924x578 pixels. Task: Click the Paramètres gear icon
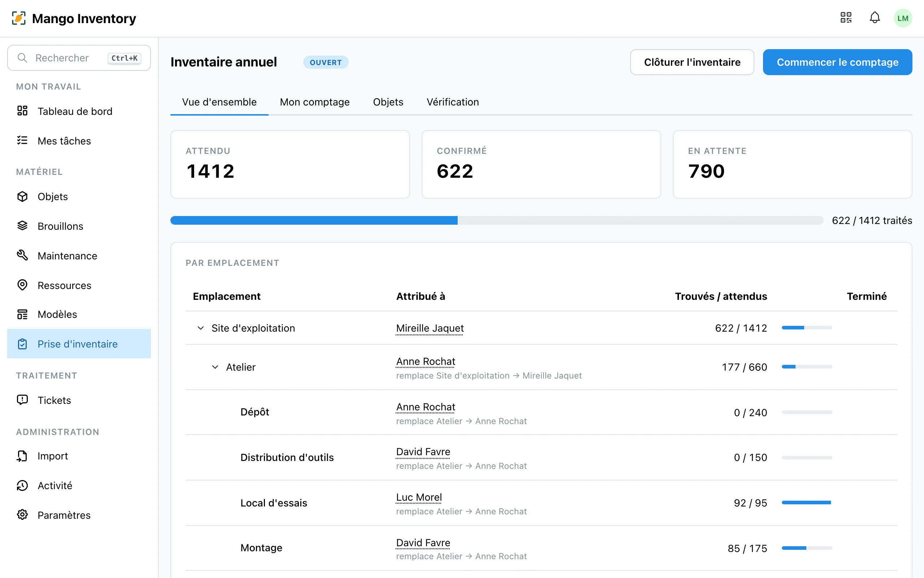tap(22, 514)
